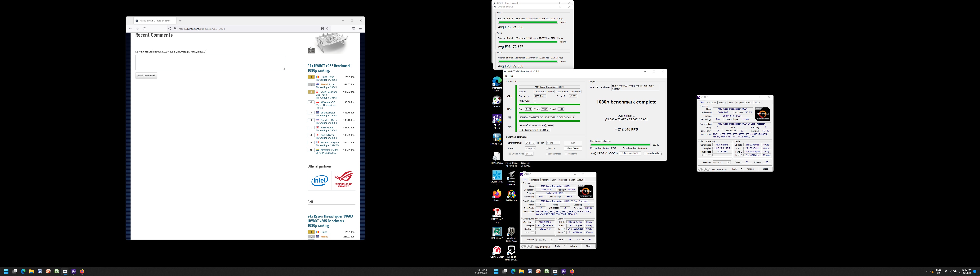Click Validate in the lower CPU-Z window
Screen dimensions: 980x276
pos(574,246)
